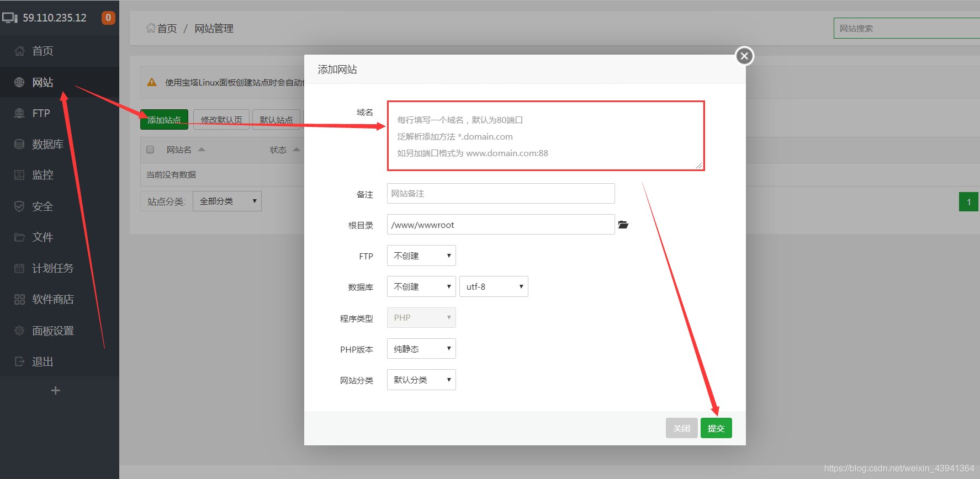The height and width of the screenshot is (479, 980).
Task: Click the grid icon beside 软件商店
Action: pyautogui.click(x=19, y=299)
